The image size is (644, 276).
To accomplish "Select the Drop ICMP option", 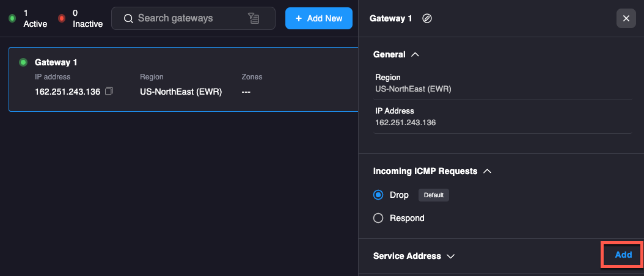I will pos(378,195).
